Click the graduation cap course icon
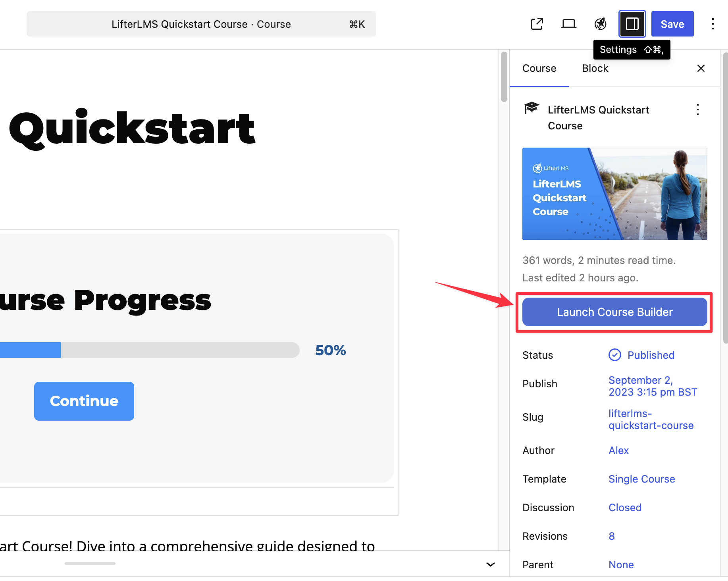The width and height of the screenshot is (728, 581). pyautogui.click(x=531, y=108)
